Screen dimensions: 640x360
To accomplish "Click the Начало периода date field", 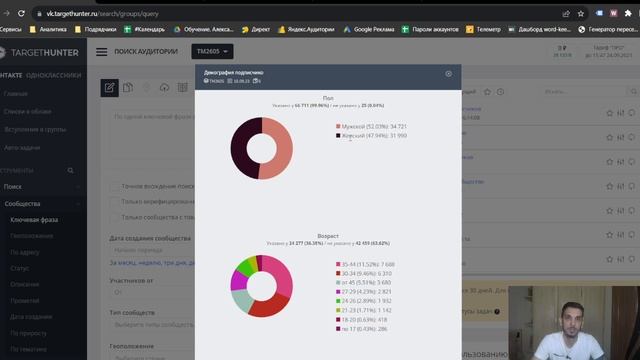I will 152,250.
